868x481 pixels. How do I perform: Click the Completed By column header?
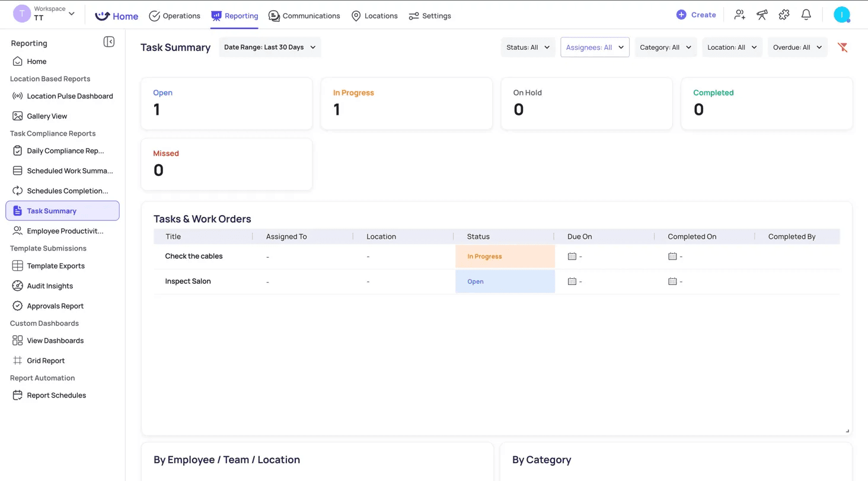(792, 236)
